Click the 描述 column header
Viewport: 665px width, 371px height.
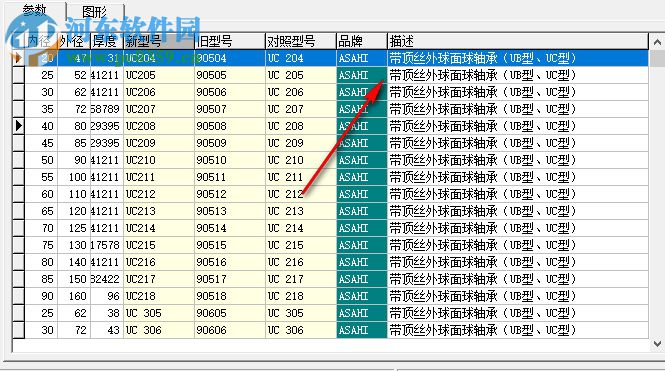[x=518, y=41]
